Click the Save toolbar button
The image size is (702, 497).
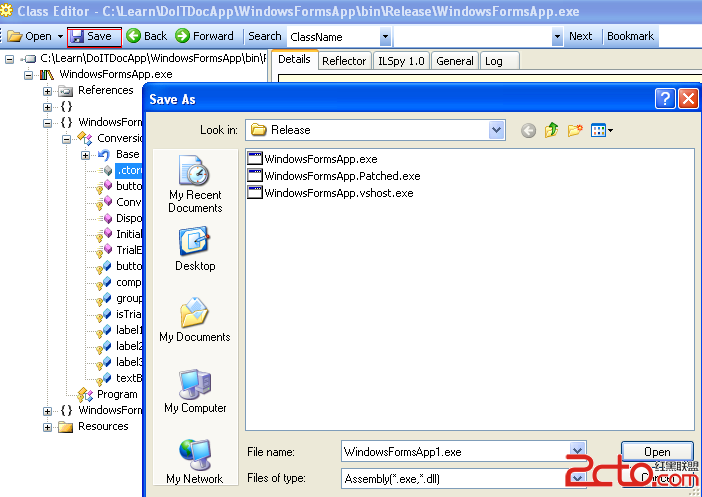coord(94,37)
